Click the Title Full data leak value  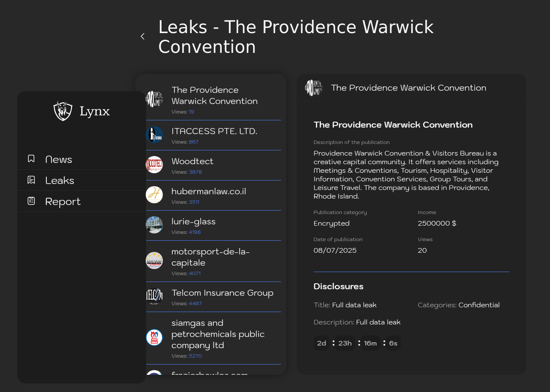[x=354, y=305]
